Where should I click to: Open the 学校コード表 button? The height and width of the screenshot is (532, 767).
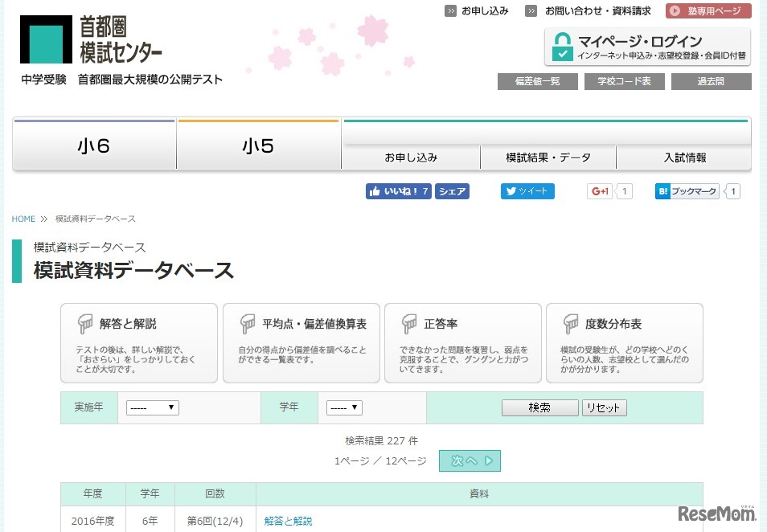(x=624, y=81)
